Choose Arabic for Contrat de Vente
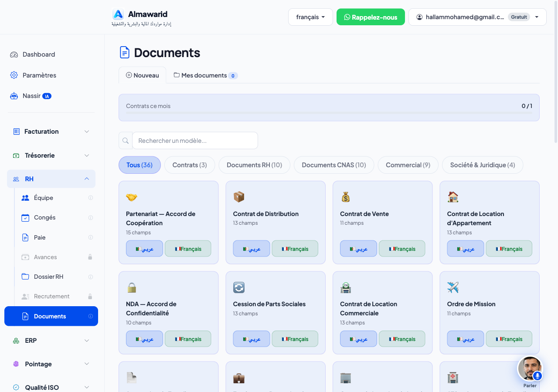 point(358,249)
